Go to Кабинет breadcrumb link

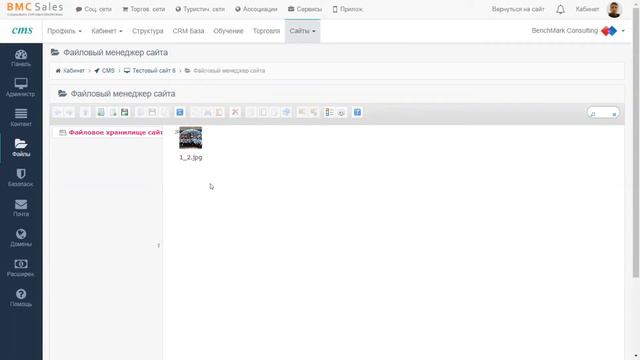[70, 71]
